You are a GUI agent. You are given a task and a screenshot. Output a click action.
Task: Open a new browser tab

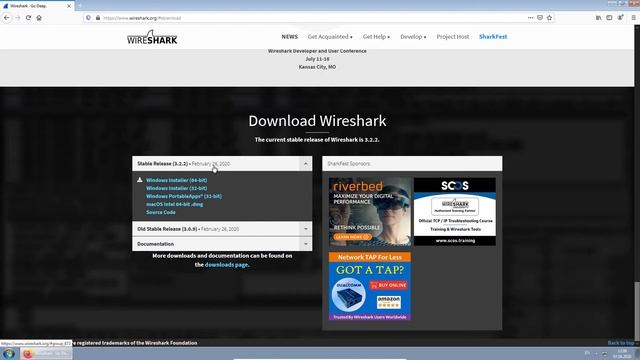coord(80,6)
